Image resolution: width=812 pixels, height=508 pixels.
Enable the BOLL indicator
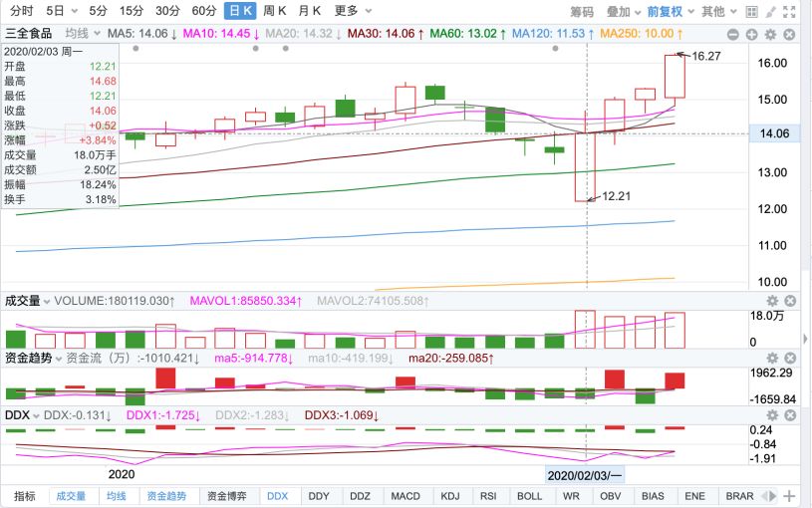pyautogui.click(x=529, y=496)
